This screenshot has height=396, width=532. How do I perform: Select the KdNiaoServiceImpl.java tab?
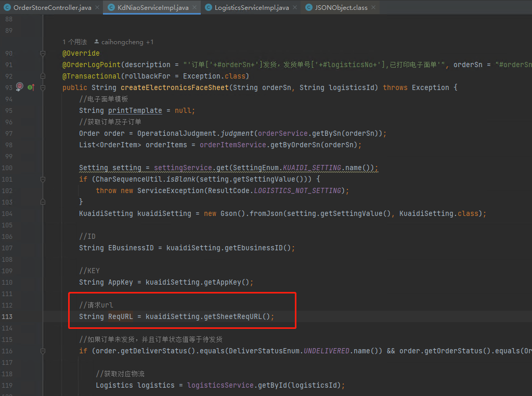pos(152,7)
